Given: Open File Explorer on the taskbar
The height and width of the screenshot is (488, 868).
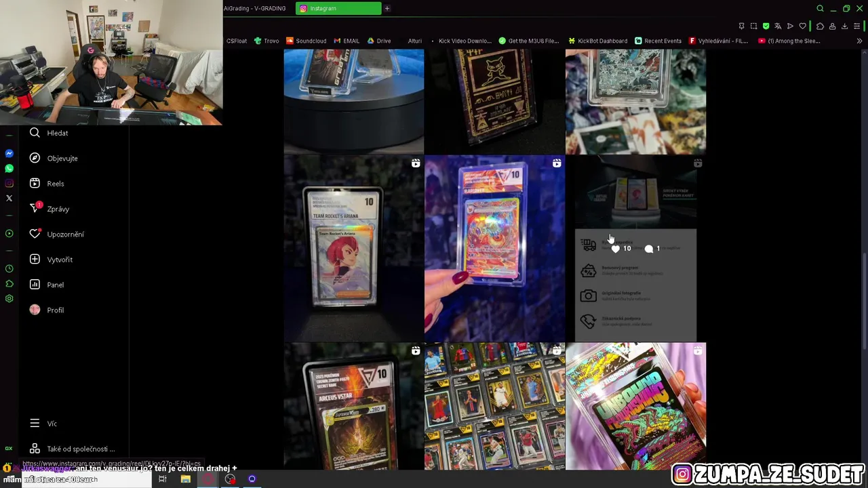Looking at the screenshot, I should (x=185, y=479).
